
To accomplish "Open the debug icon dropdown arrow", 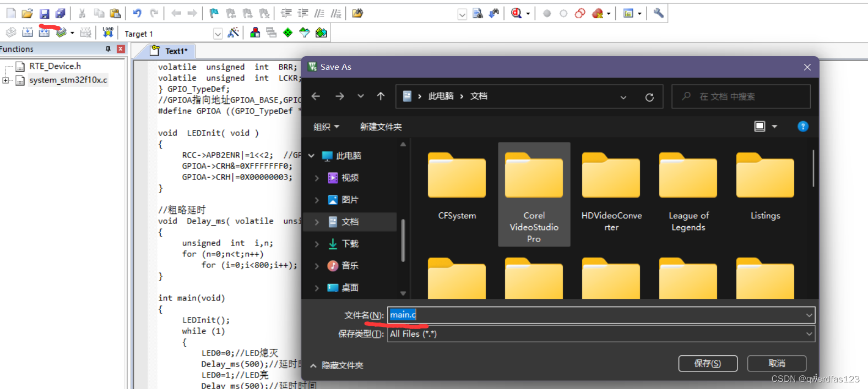I will coord(528,14).
